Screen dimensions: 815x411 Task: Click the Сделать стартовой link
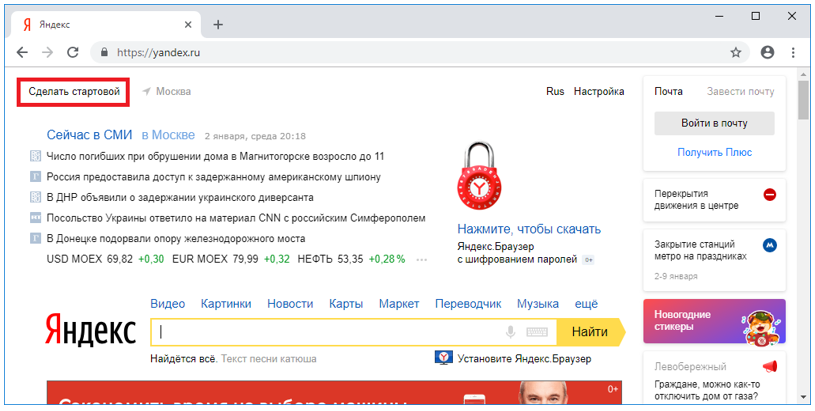pyautogui.click(x=74, y=91)
